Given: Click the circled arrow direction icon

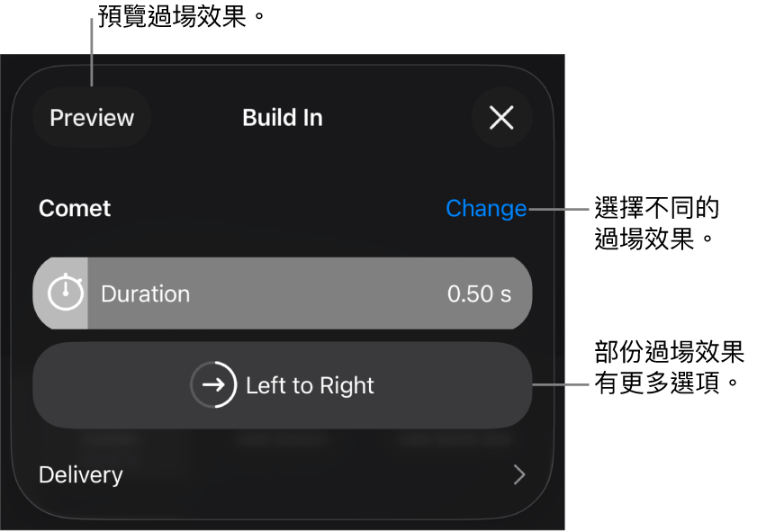Looking at the screenshot, I should tap(213, 385).
